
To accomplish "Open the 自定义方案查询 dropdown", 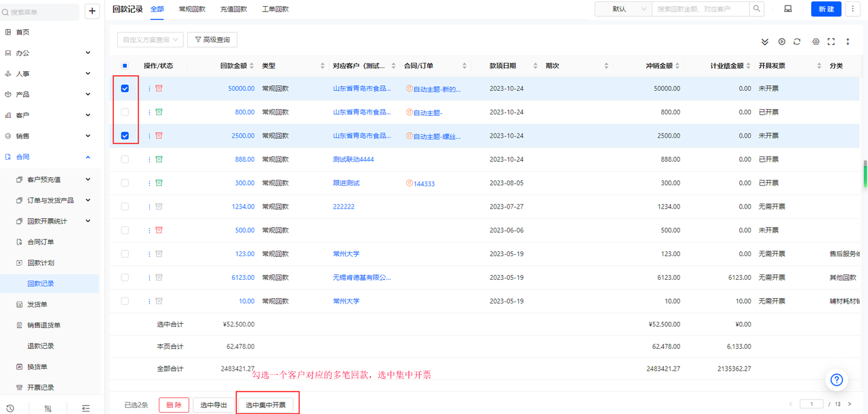I will [150, 40].
